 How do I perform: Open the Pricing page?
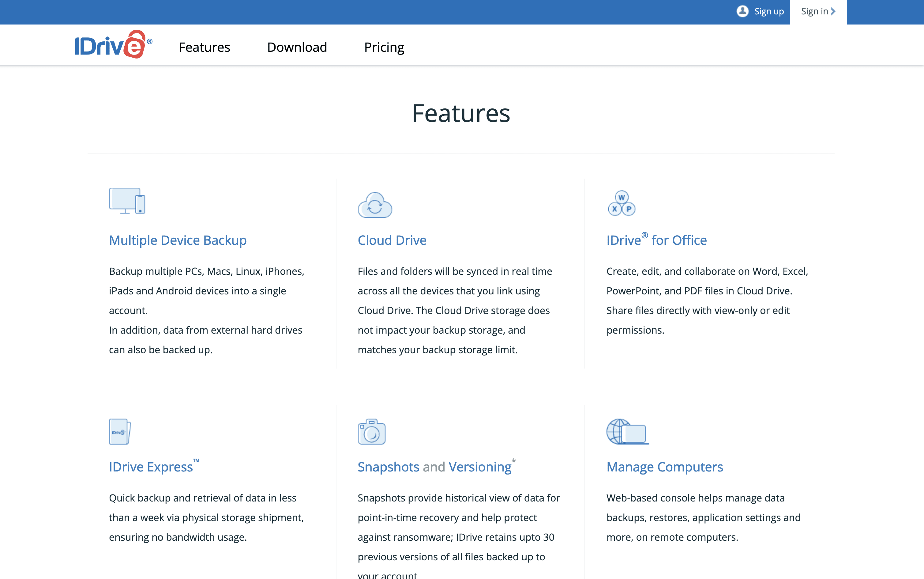click(384, 47)
